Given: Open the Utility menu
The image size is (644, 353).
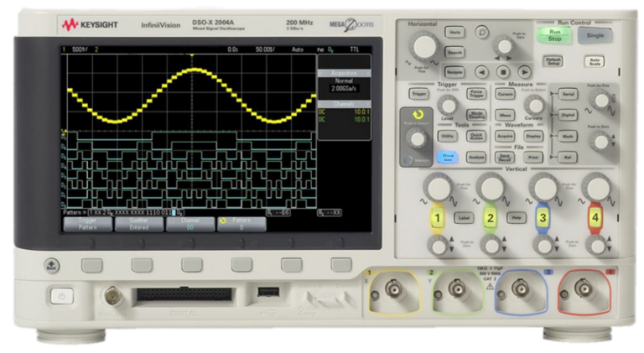Looking at the screenshot, I should click(447, 135).
